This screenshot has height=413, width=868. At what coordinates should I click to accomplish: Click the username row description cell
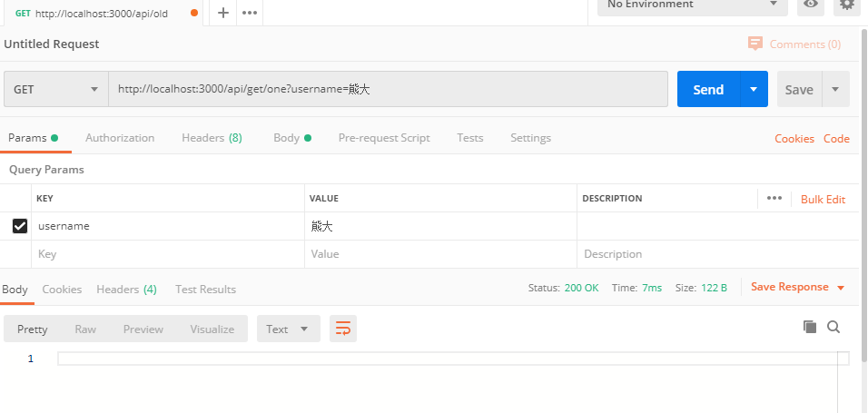(718, 226)
